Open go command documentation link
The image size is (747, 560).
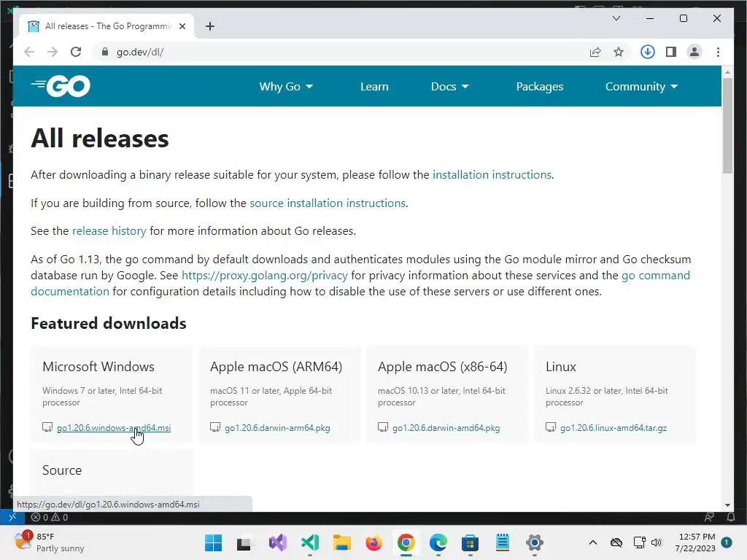pos(656,275)
